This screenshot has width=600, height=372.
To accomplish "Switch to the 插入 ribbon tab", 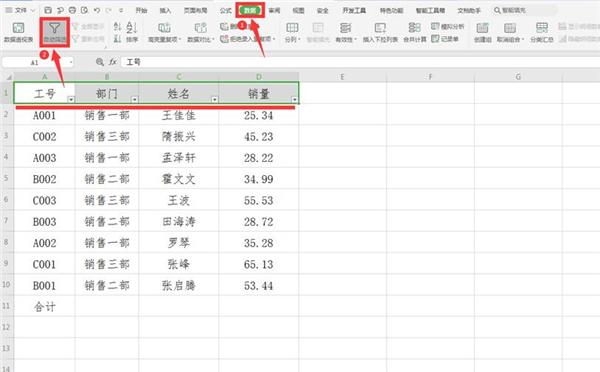I will click(165, 10).
